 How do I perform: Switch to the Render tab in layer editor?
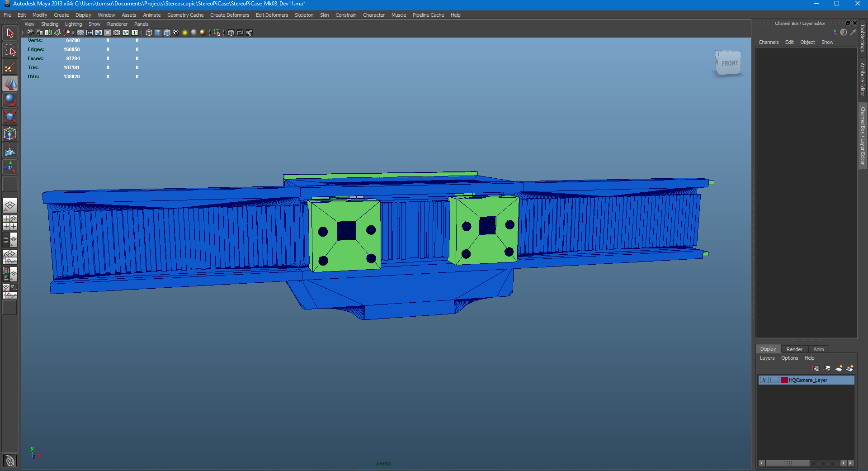[x=794, y=349]
